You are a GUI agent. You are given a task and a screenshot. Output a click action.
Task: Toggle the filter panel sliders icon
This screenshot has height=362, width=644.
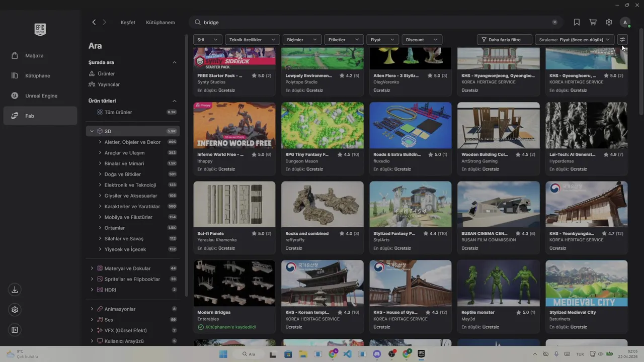(x=622, y=40)
